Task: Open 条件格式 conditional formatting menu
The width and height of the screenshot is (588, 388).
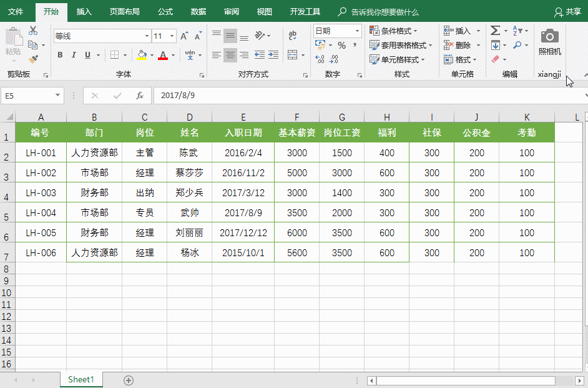Action: [393, 31]
